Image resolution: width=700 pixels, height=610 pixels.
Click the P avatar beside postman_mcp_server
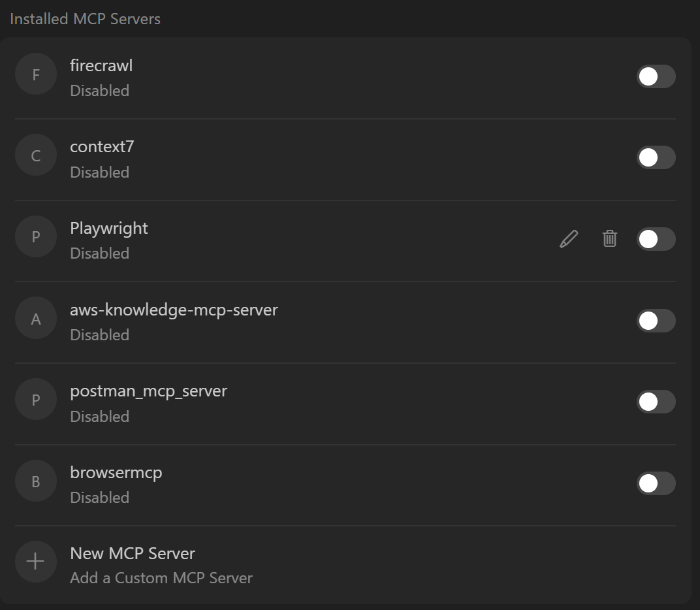[x=36, y=399]
